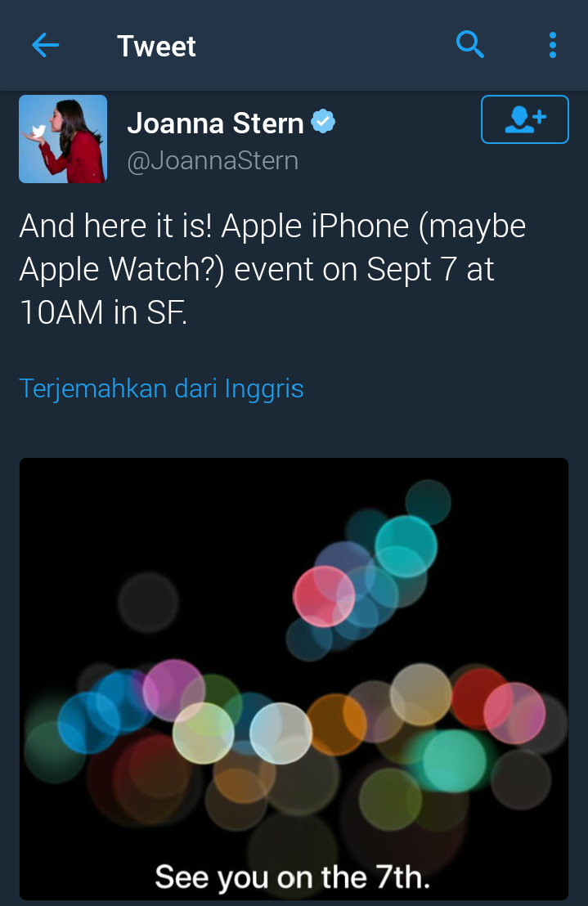This screenshot has height=906, width=588.
Task: Tap the bright teal circle near image top
Action: (x=406, y=546)
